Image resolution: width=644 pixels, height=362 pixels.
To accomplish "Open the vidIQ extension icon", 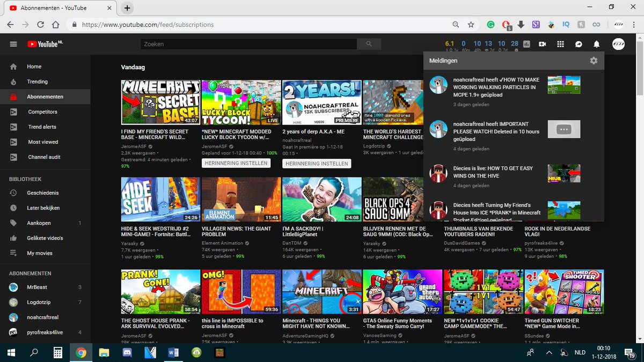I will (566, 25).
